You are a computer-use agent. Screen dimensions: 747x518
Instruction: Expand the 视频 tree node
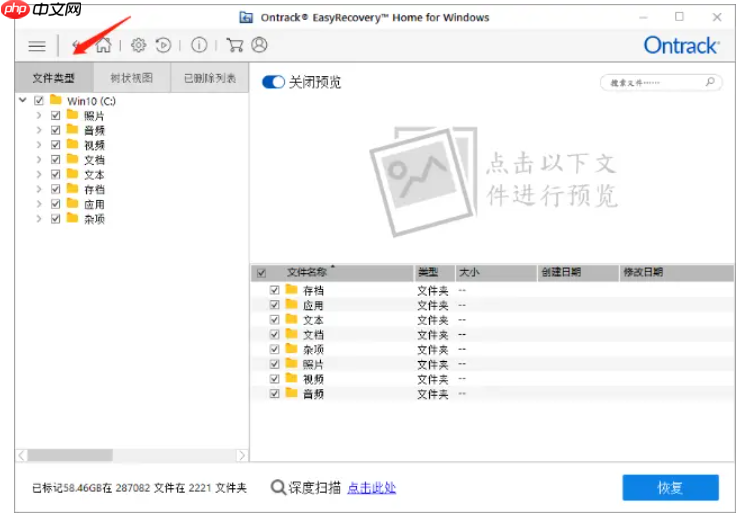coord(39,145)
